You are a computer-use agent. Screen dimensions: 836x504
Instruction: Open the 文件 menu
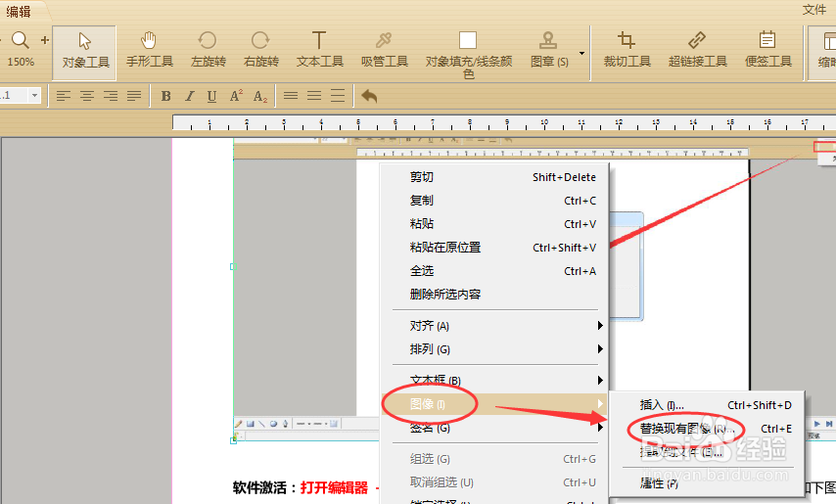coord(813,10)
